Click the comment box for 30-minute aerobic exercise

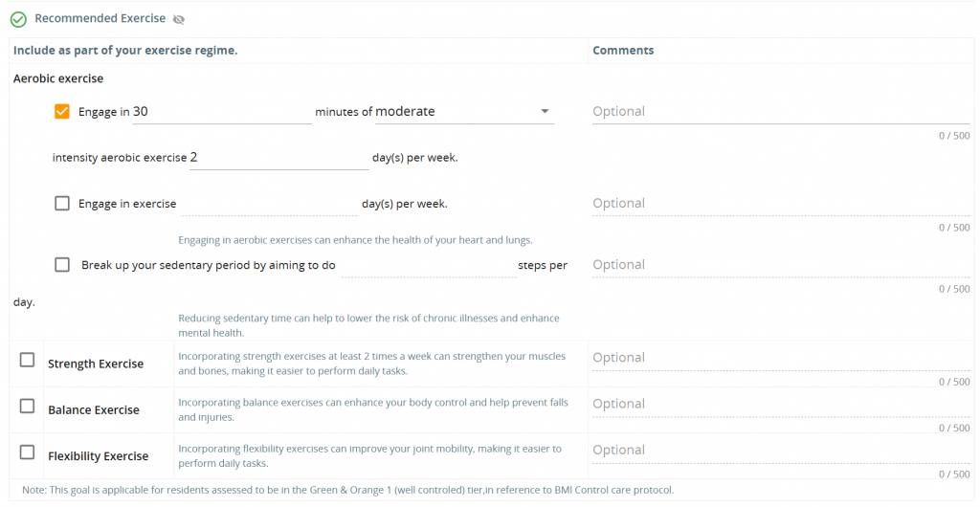coord(781,112)
